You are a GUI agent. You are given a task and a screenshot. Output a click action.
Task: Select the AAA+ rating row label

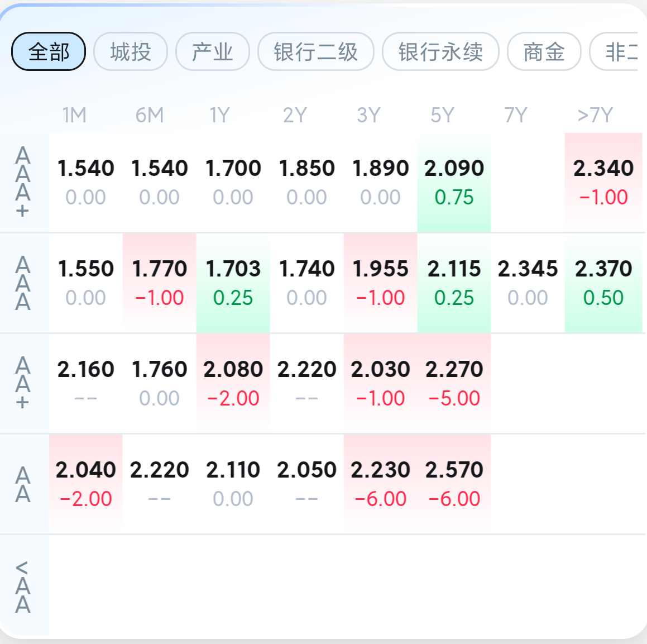23,182
